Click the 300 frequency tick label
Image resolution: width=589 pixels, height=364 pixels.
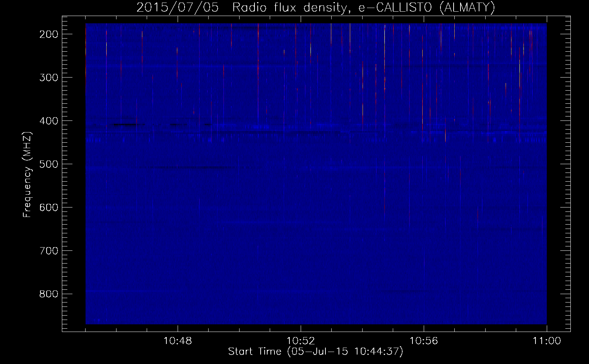[48, 78]
